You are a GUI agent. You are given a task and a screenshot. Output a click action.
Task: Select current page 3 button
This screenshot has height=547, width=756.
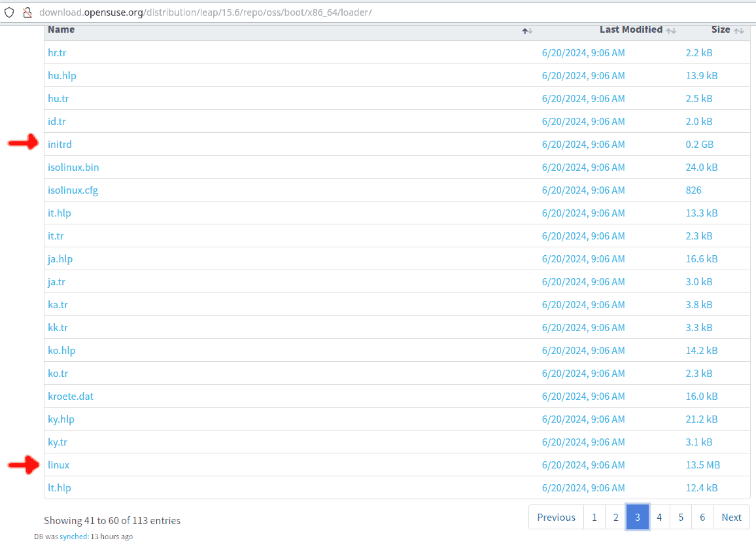pos(637,517)
